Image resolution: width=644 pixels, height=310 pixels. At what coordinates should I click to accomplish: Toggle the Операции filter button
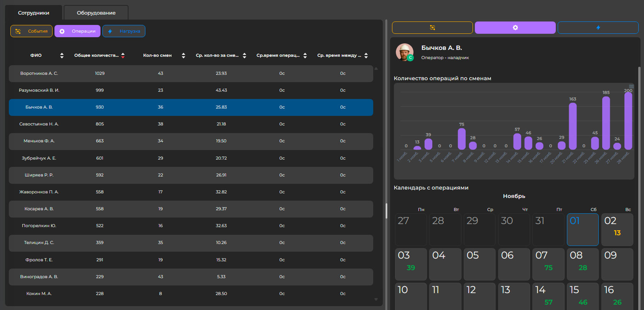pos(77,31)
